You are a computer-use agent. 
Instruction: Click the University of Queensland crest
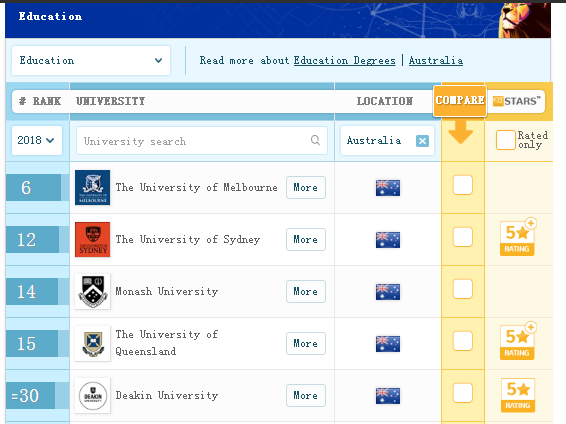pos(92,343)
